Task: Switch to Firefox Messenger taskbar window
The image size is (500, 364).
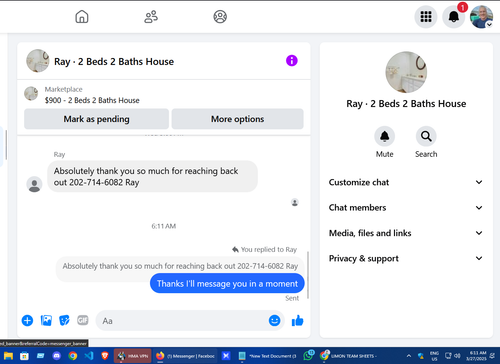Action: pyautogui.click(x=185, y=356)
